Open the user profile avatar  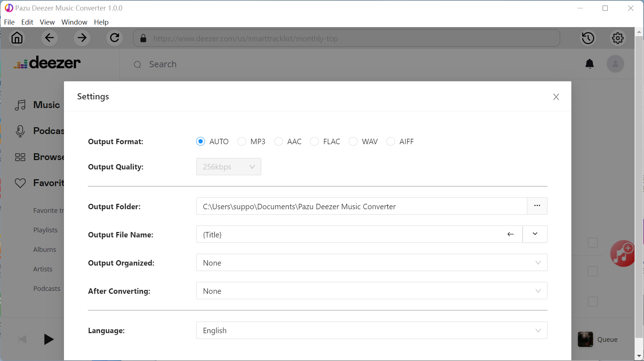point(615,64)
